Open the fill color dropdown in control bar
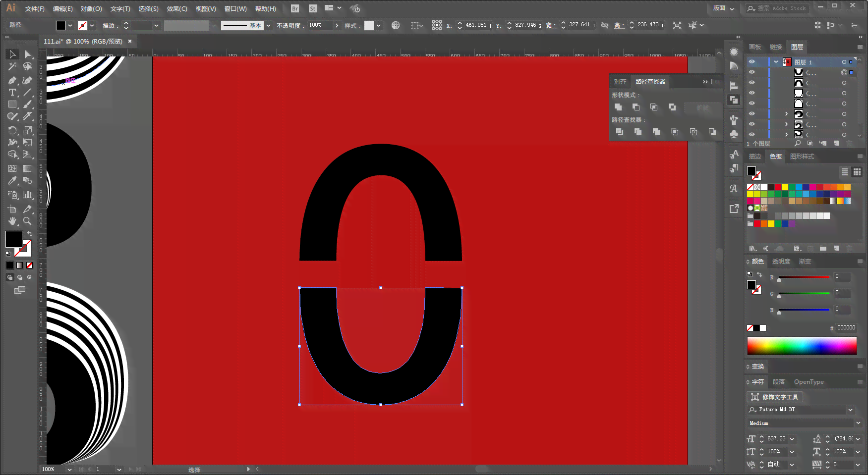The image size is (868, 475). pyautogui.click(x=70, y=25)
